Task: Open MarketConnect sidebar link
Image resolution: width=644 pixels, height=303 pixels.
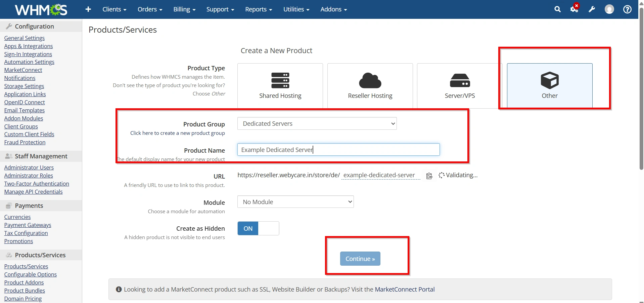Action: [23, 70]
